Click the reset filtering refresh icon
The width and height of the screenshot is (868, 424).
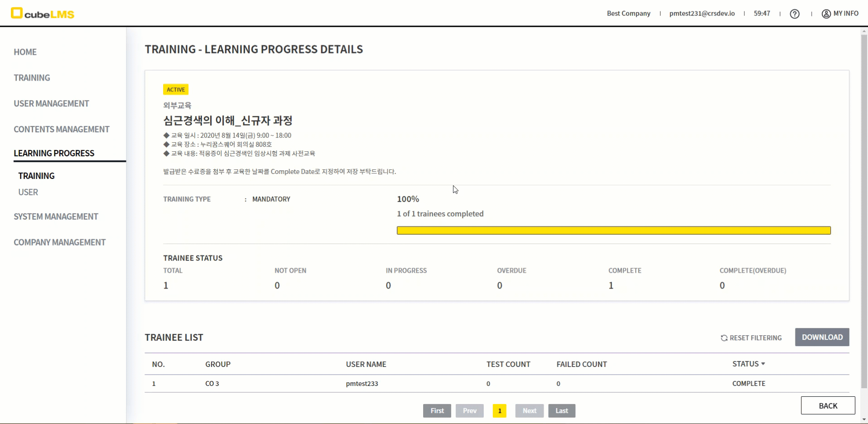[x=724, y=338]
